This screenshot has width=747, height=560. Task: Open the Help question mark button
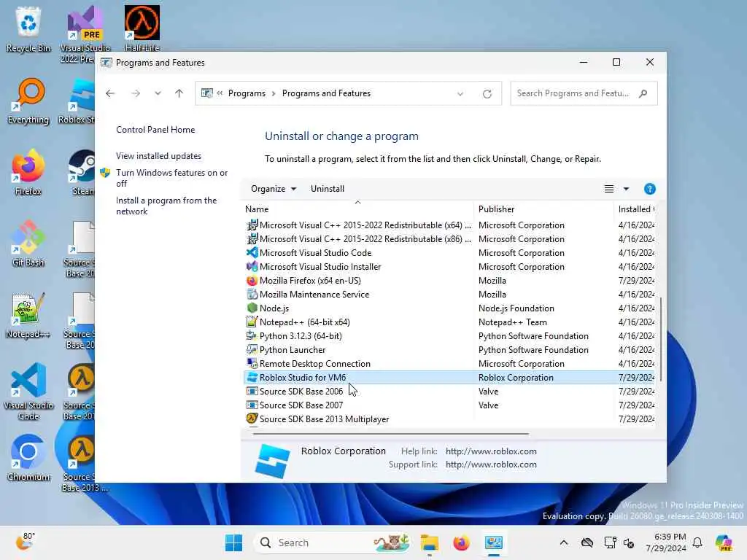point(649,189)
